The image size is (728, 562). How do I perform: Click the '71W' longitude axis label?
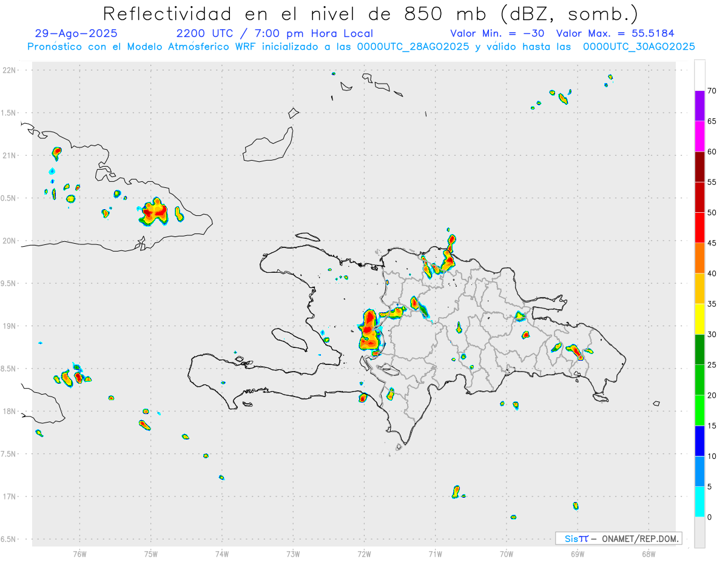(x=435, y=553)
